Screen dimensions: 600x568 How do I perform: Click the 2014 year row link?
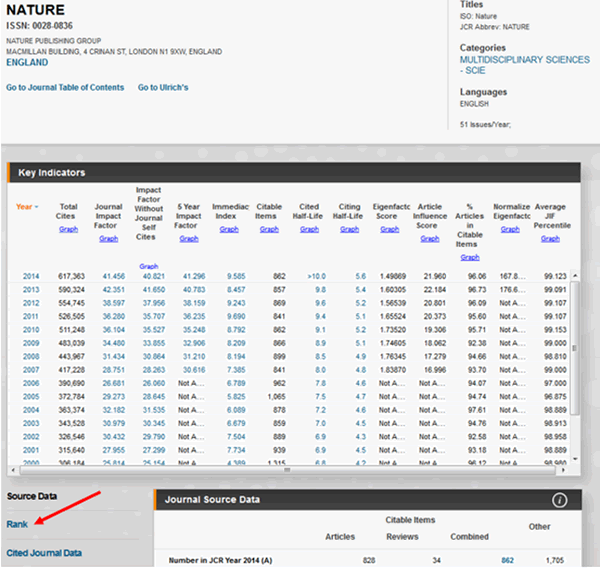[30, 275]
